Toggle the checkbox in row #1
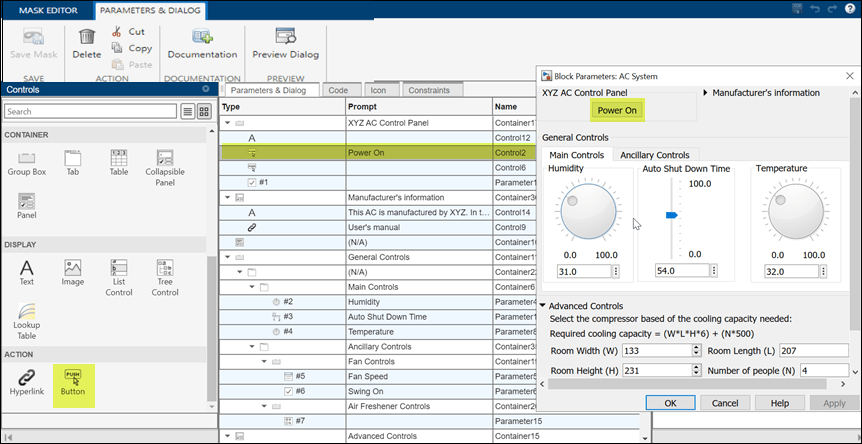This screenshot has height=444, width=862. [x=251, y=183]
